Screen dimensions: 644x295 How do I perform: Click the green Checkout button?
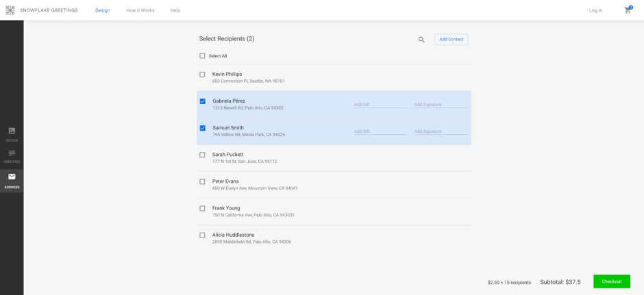pos(611,281)
